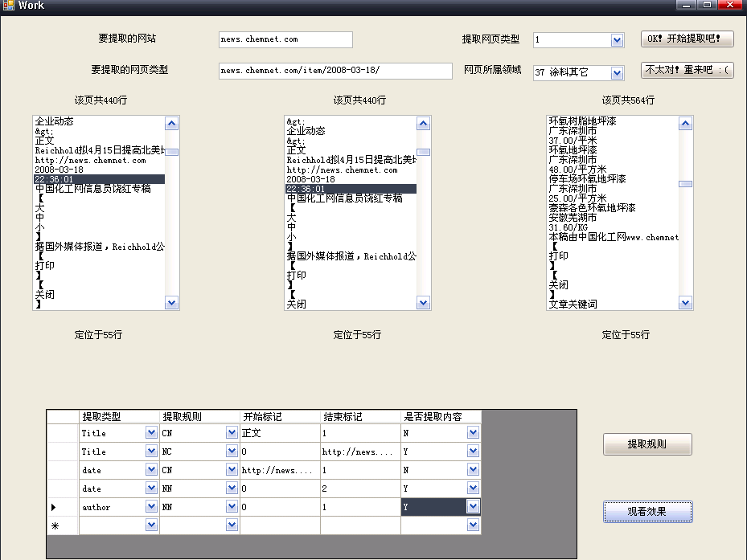
Task: Open 提取类型 dropdown in author row
Action: (151, 507)
